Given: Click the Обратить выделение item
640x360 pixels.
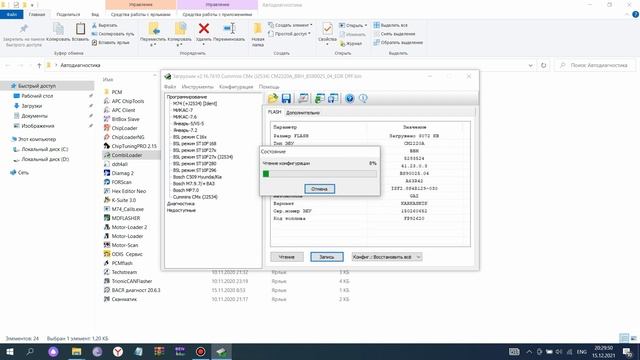Looking at the screenshot, I should pyautogui.click(x=398, y=42).
